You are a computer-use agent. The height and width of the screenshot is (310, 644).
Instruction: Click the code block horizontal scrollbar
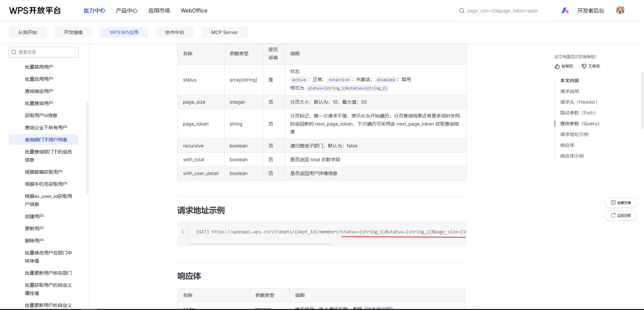pyautogui.click(x=261, y=244)
